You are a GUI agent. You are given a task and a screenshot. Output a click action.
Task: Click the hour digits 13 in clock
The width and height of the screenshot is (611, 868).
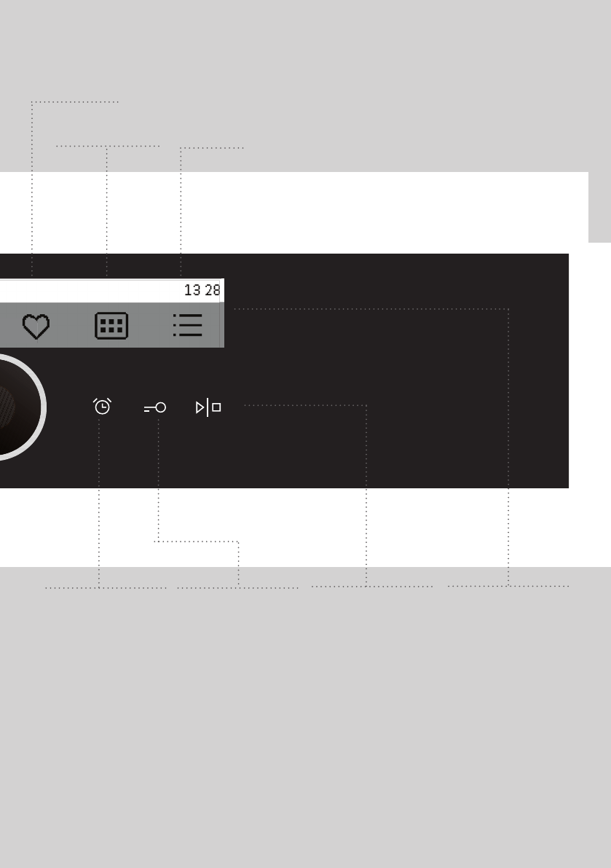point(192,290)
